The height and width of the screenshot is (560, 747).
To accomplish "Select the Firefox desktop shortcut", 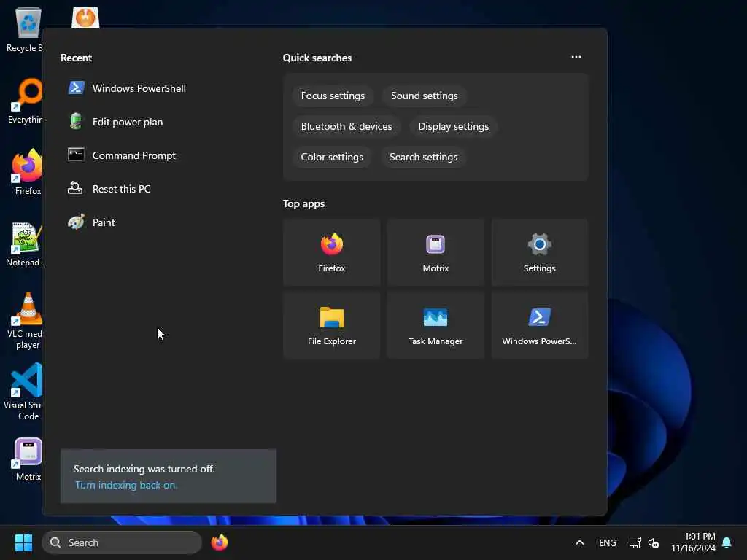I will point(27,172).
